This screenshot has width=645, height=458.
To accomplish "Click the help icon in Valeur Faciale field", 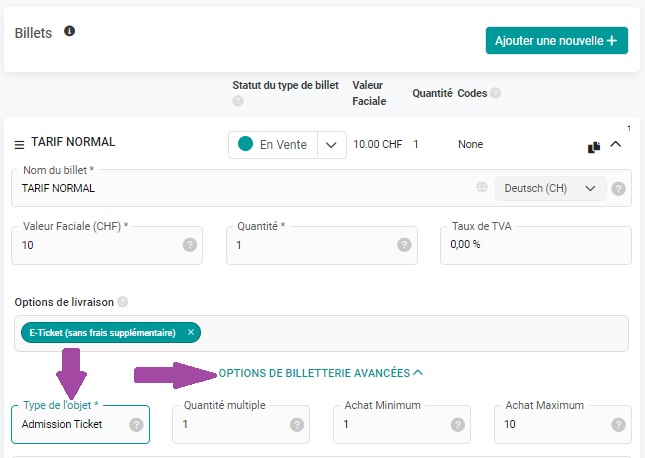I will pos(190,245).
